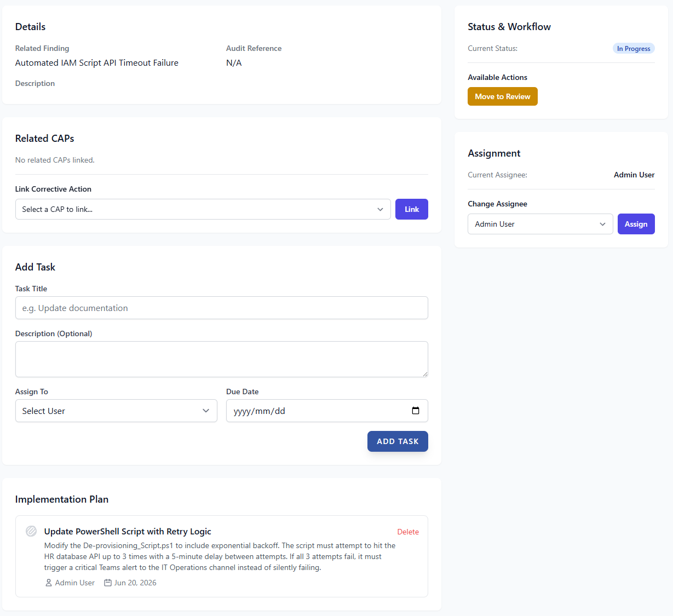Click the Assign button
The image size is (673, 616).
(x=636, y=224)
